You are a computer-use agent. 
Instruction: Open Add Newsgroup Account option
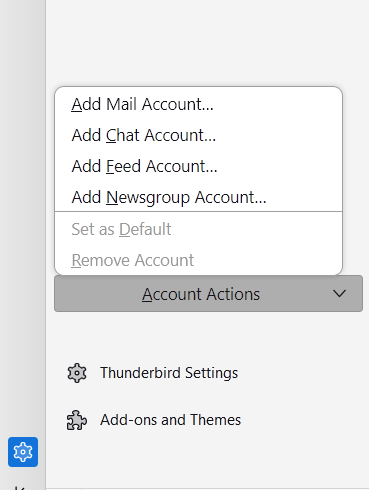tap(198, 197)
